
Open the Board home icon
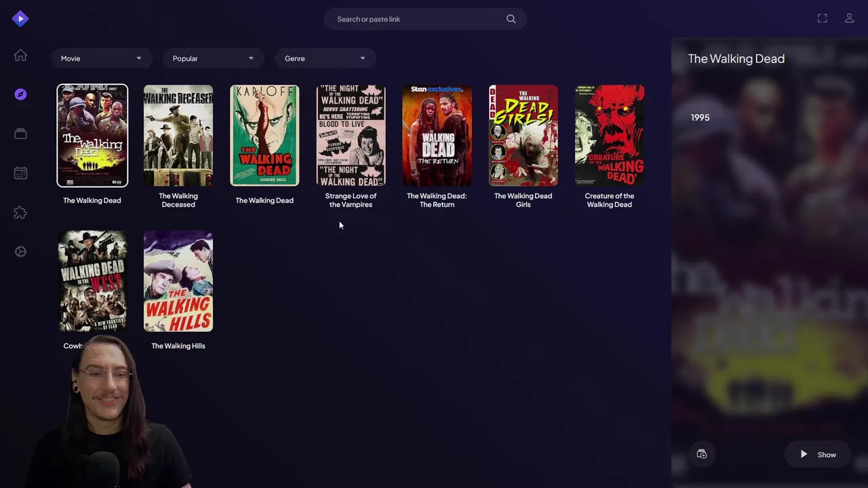pyautogui.click(x=20, y=56)
